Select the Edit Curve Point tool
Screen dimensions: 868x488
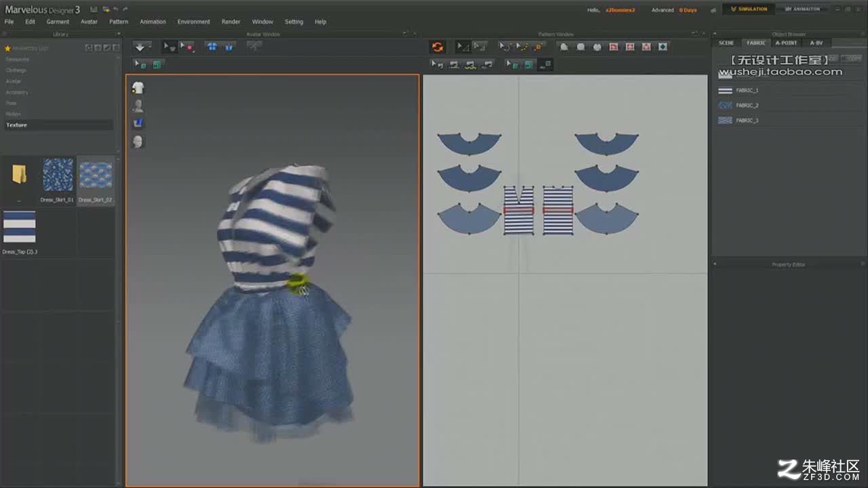click(521, 47)
